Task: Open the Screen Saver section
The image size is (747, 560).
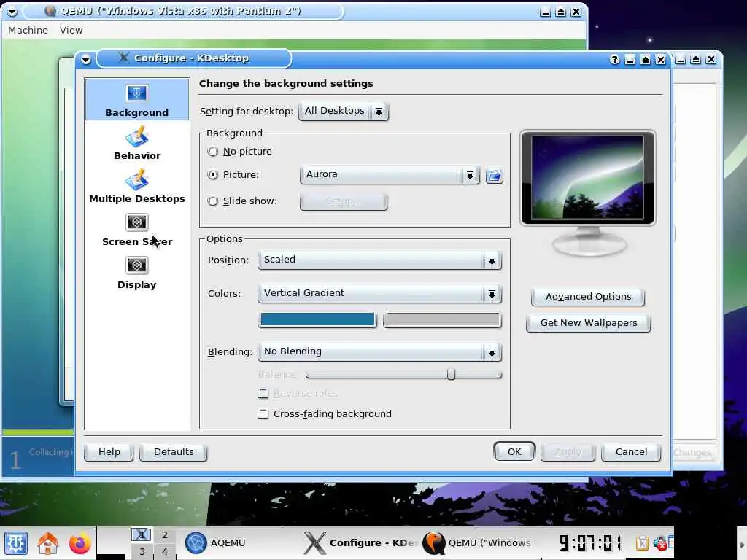Action: (137, 230)
